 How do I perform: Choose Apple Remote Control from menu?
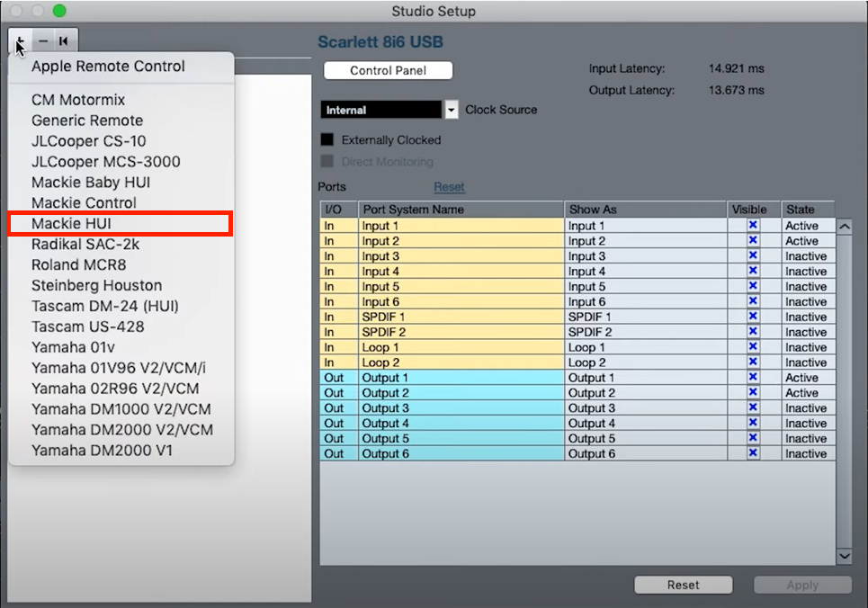pos(108,67)
